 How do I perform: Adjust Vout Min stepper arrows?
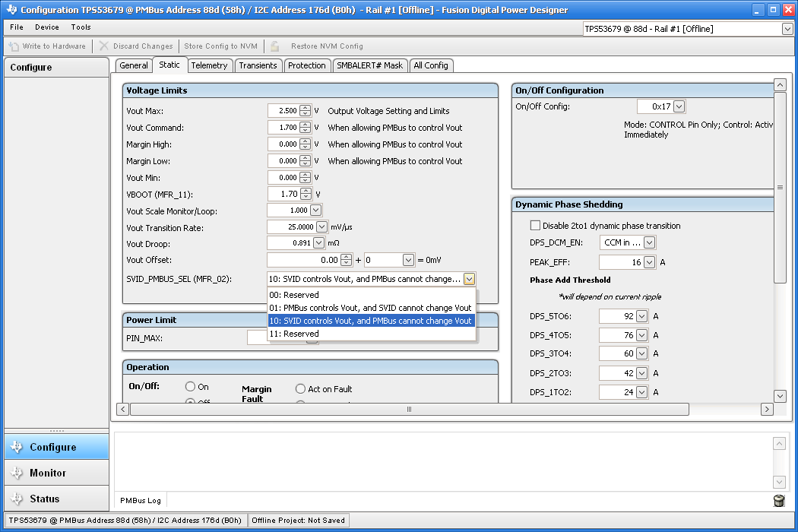click(306, 177)
